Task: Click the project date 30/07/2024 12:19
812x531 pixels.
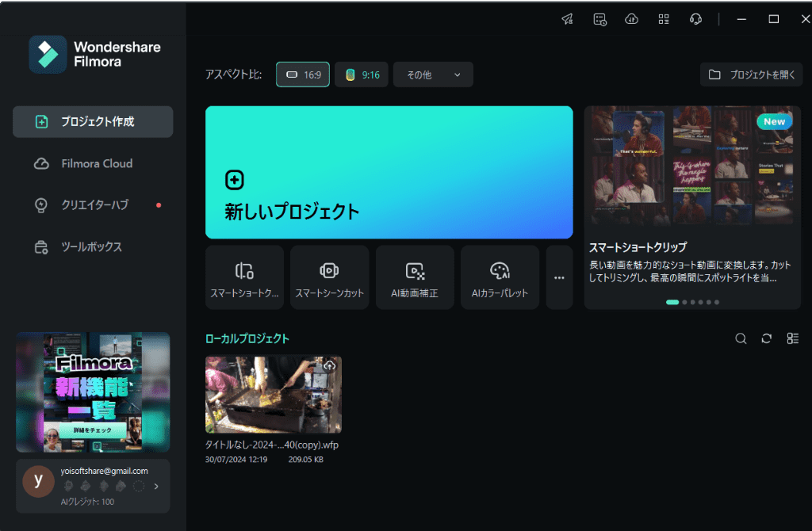Action: pos(236,460)
